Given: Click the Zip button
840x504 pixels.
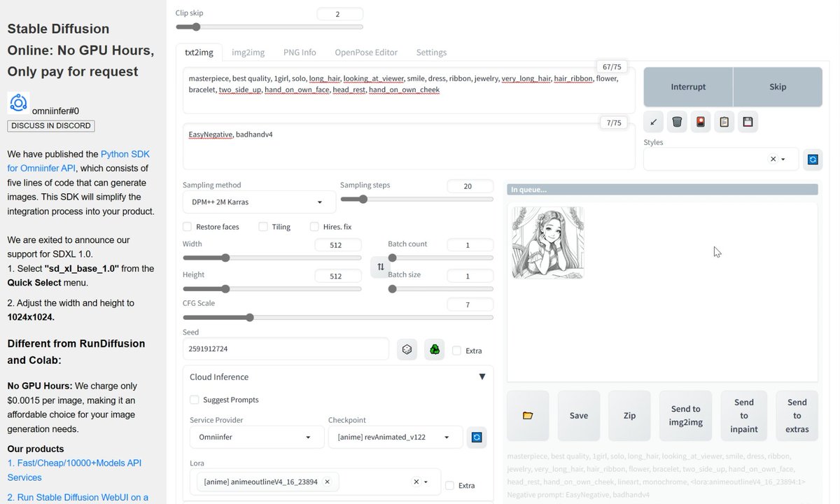Looking at the screenshot, I should tap(630, 415).
